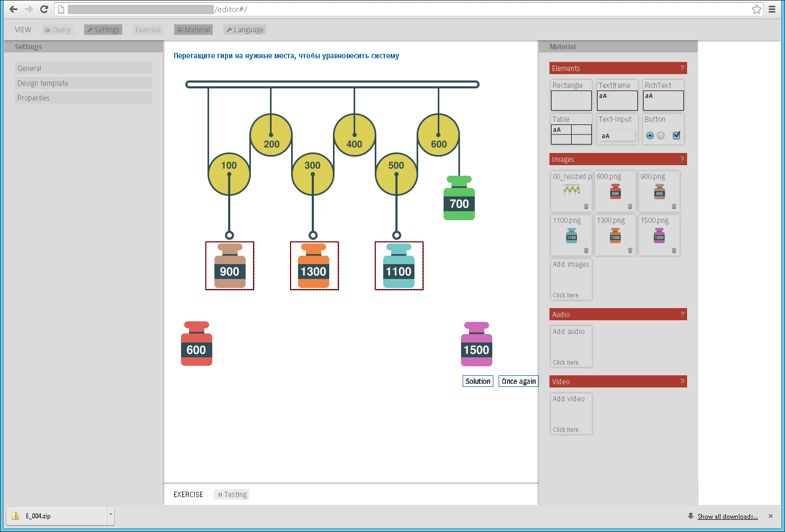Click the Once again button
Viewport: 785px width, 532px height.
coord(519,381)
